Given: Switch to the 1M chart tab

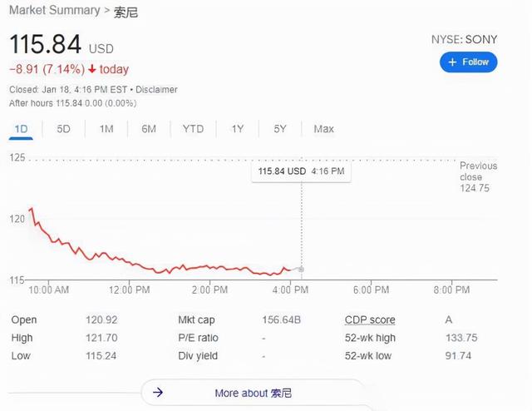Looking at the screenshot, I should [106, 129].
